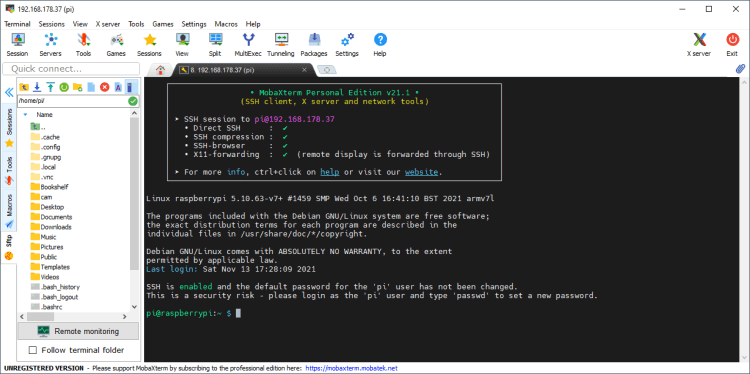Switch to the Sftp sidebar tab

(x=9, y=247)
